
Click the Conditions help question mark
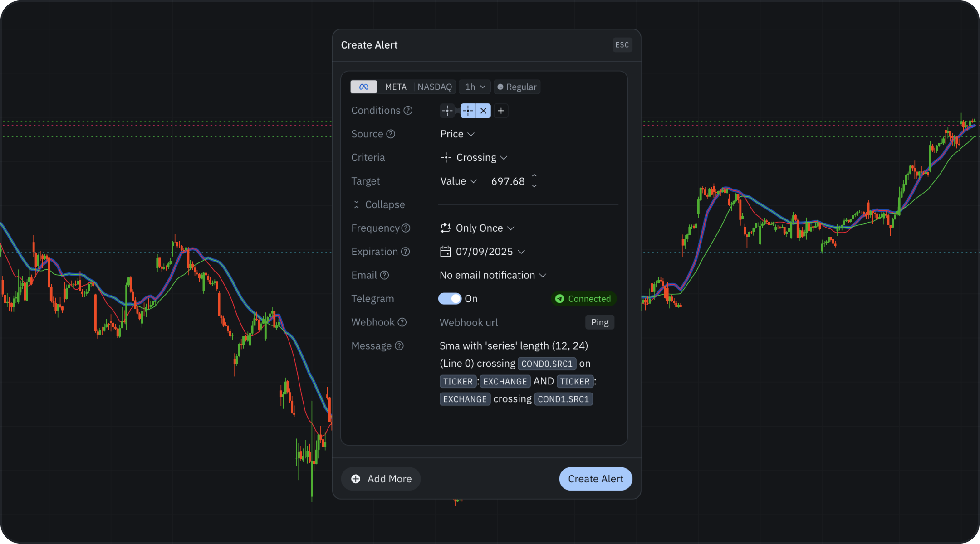(408, 111)
